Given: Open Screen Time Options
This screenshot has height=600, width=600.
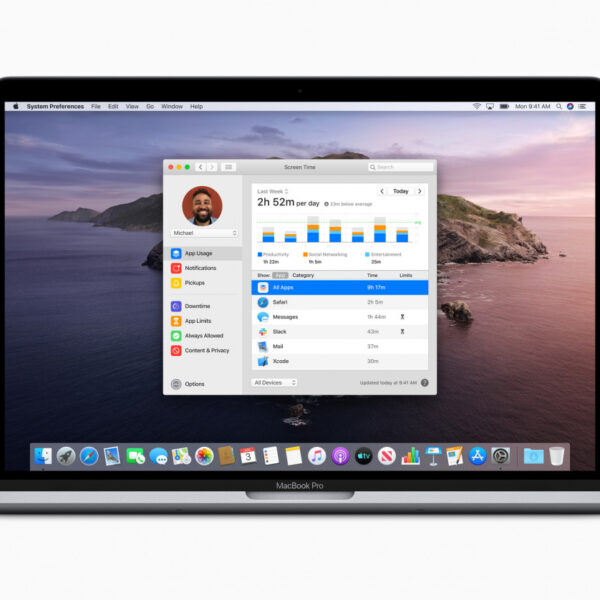Looking at the screenshot, I should (188, 384).
